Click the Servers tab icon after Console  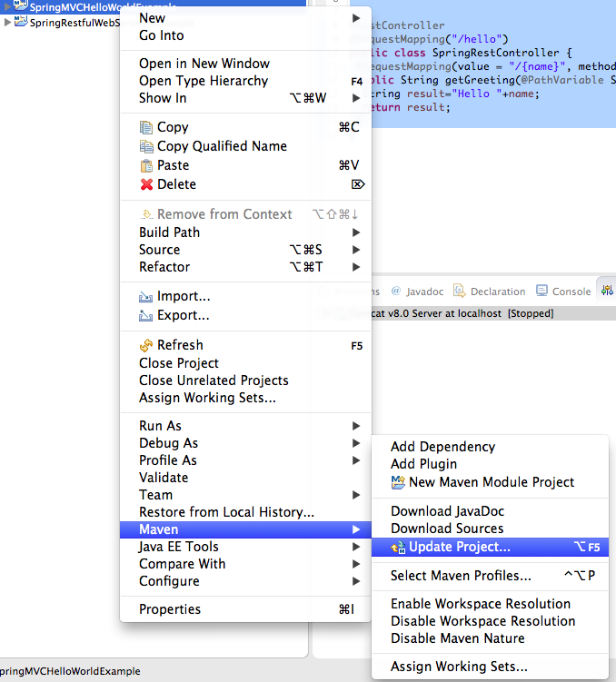[x=607, y=291]
